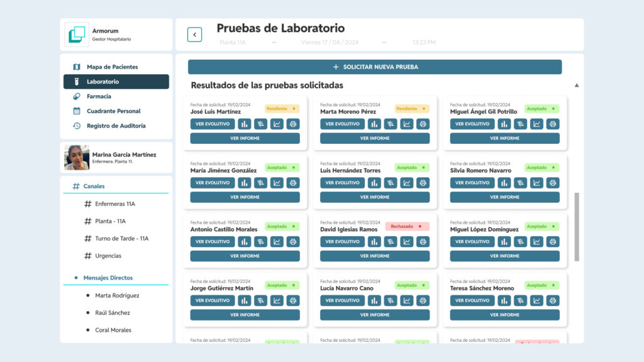Viewport: 644px width, 362px height.
Task: View bar chart for Teresa Sánchez Moreno
Action: click(x=504, y=300)
